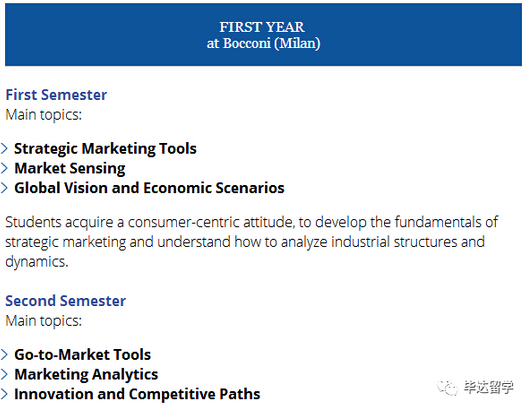Image resolution: width=524 pixels, height=414 pixels.
Task: Click the WeChat logo watermark icon
Action: click(447, 388)
